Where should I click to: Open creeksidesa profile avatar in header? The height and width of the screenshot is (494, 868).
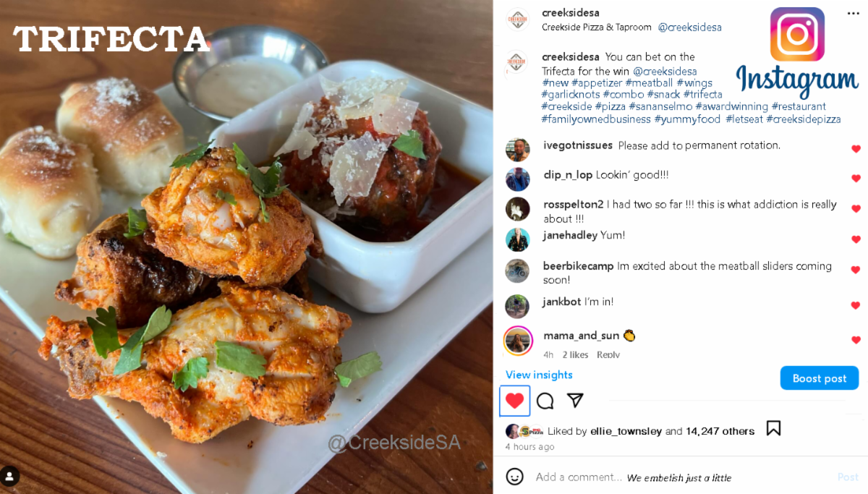[517, 20]
